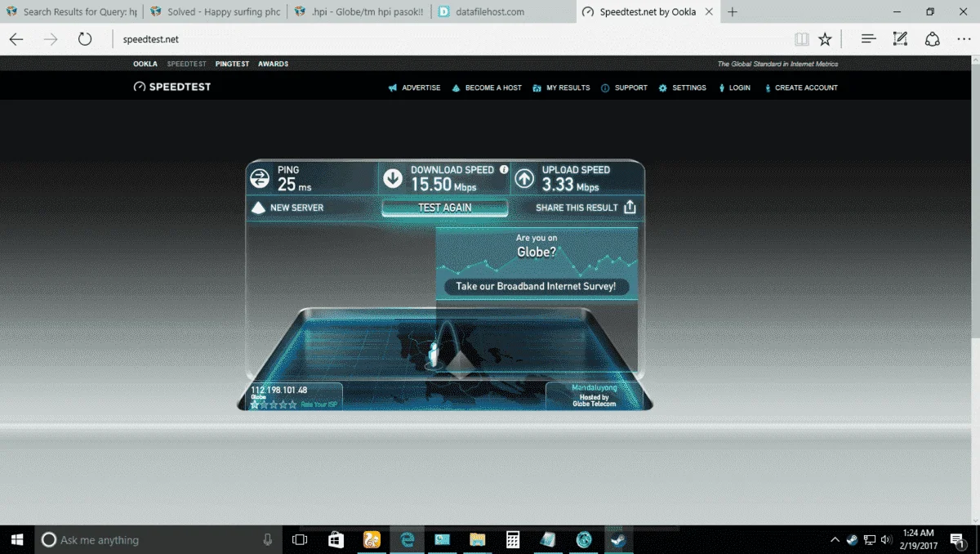Open Pingtest from the top nav
The image size is (980, 554).
(232, 64)
